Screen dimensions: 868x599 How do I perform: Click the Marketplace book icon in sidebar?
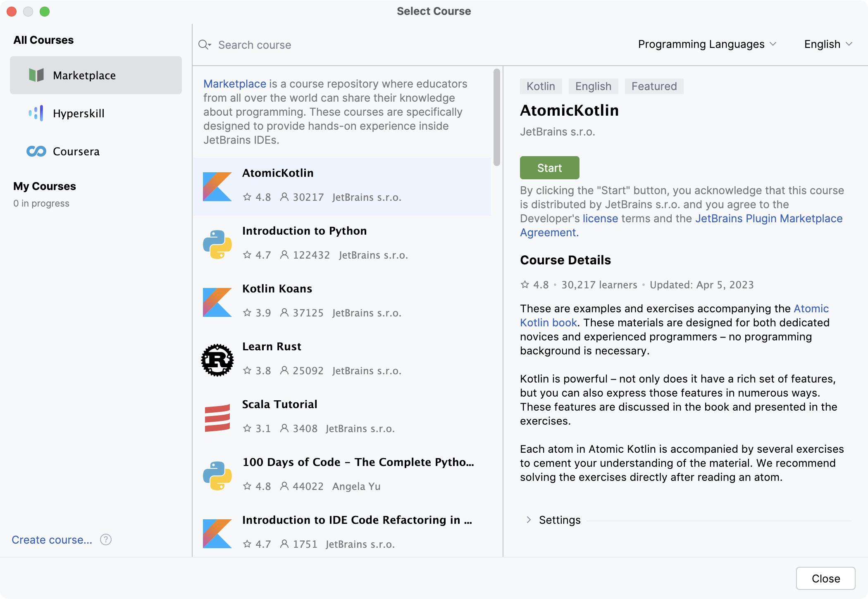tap(36, 75)
